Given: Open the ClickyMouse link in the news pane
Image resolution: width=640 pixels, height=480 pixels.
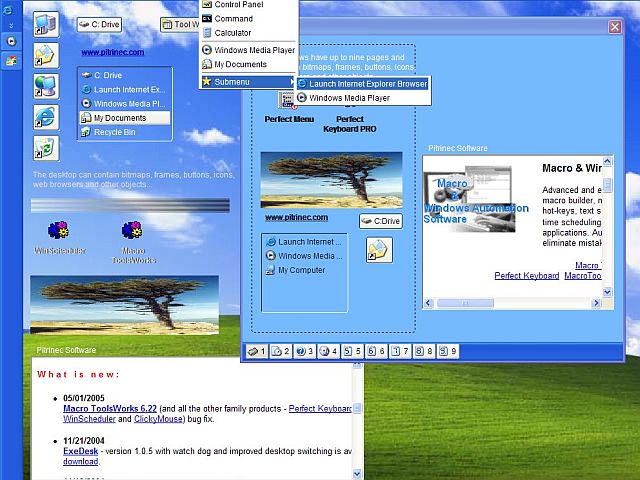Looking at the screenshot, I should 158,419.
